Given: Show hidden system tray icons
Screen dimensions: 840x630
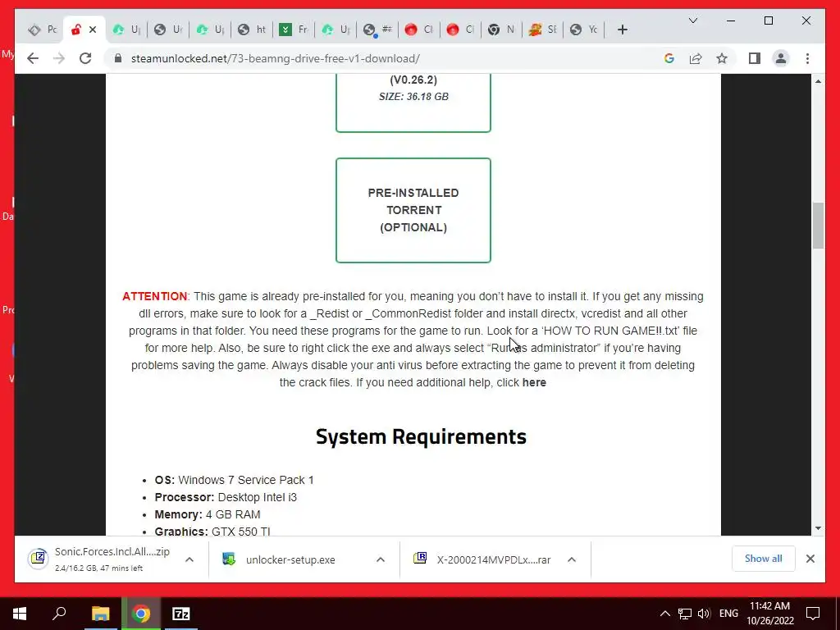Looking at the screenshot, I should point(664,614).
